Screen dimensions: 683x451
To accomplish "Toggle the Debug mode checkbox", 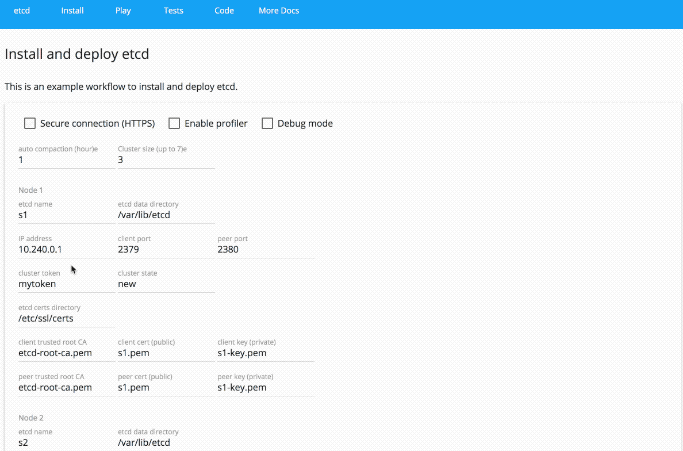I will [x=267, y=123].
